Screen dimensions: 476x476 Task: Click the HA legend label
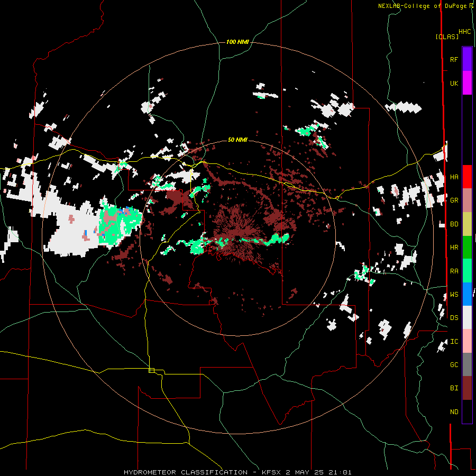click(454, 177)
